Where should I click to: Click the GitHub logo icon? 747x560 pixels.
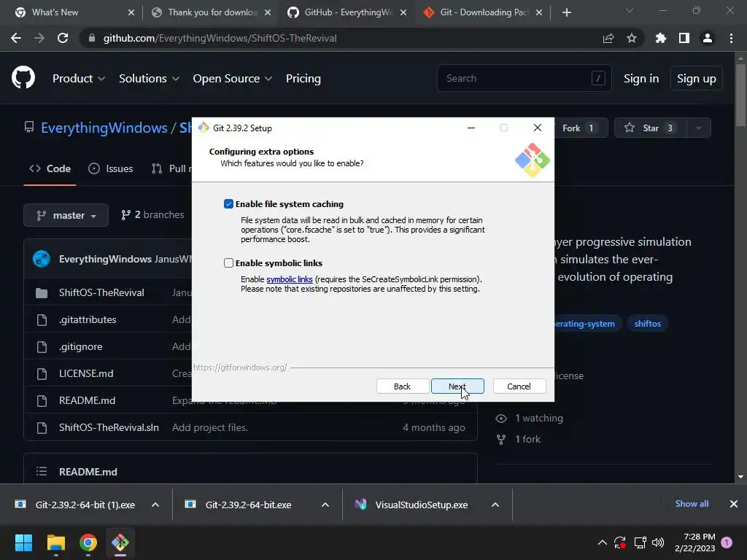[23, 78]
